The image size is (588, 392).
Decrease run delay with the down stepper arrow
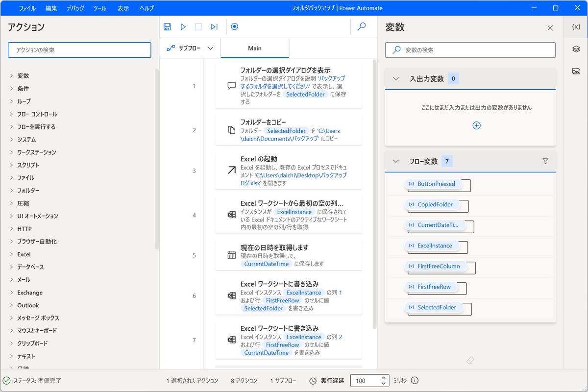pos(384,384)
